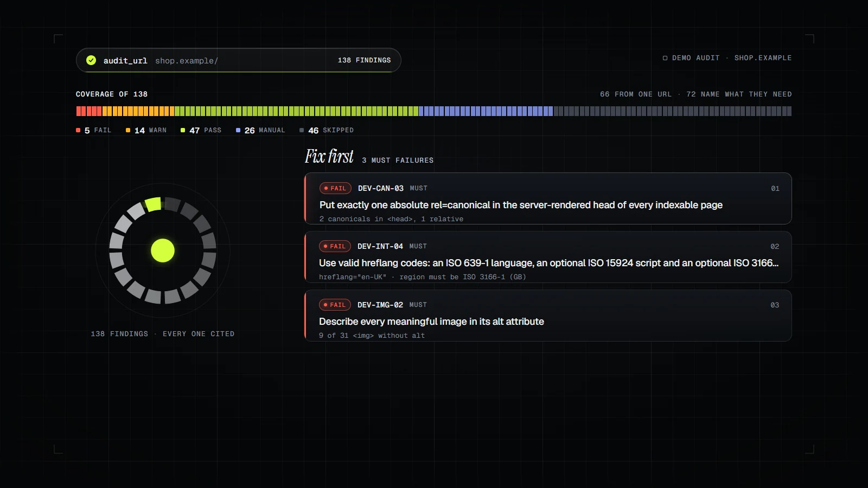Select the 46 SKIPPED legend item
Image resolution: width=868 pixels, height=488 pixels.
[327, 130]
